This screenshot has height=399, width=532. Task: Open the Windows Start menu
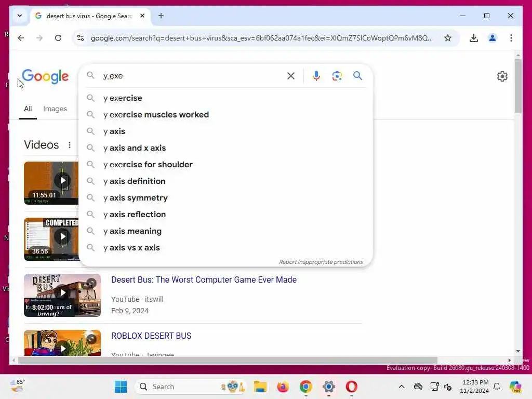tap(121, 387)
